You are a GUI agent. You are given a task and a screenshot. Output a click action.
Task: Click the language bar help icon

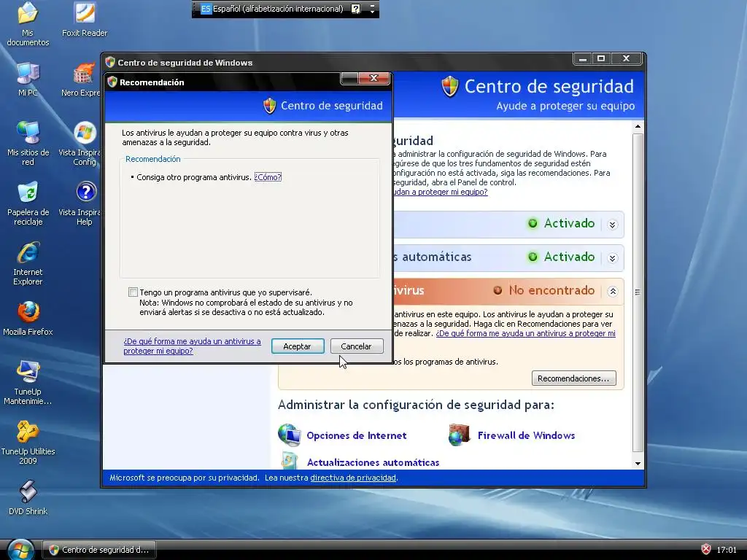355,9
